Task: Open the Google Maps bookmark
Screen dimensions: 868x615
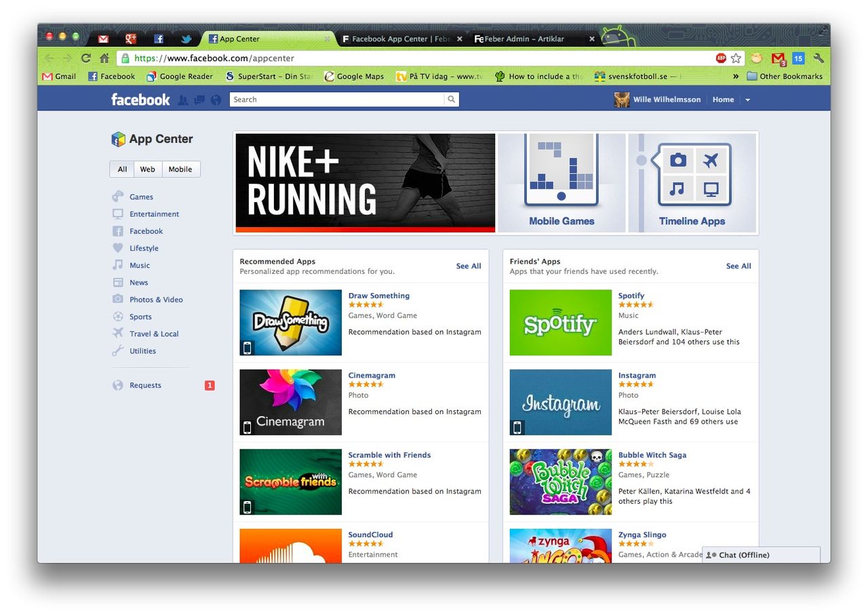Action: tap(354, 77)
